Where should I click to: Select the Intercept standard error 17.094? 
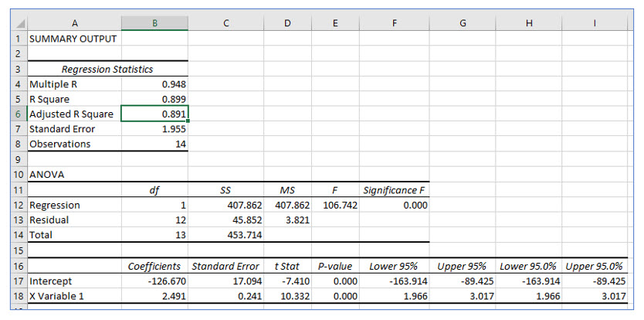tap(226, 281)
